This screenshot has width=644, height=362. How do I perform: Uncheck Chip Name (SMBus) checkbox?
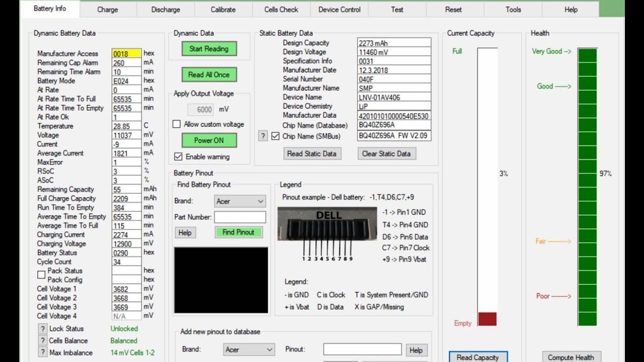275,136
